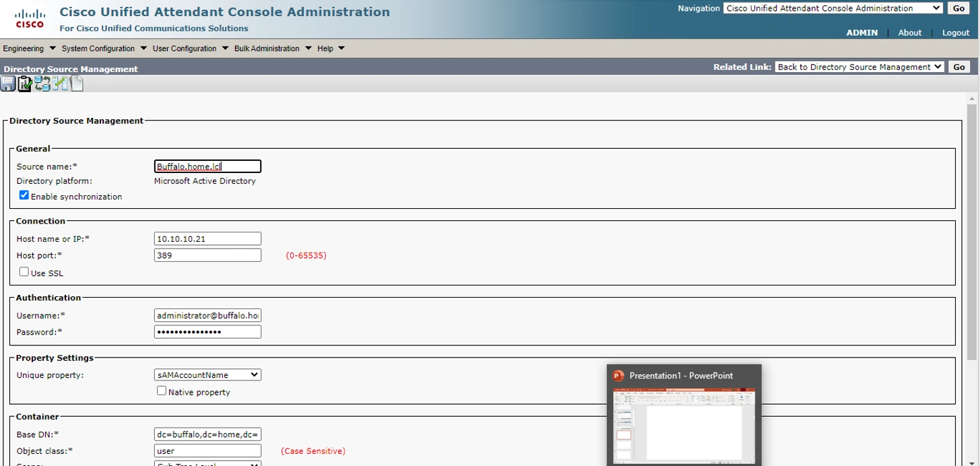This screenshot has height=466, width=980.
Task: Click Go button next to Navigation
Action: (959, 8)
